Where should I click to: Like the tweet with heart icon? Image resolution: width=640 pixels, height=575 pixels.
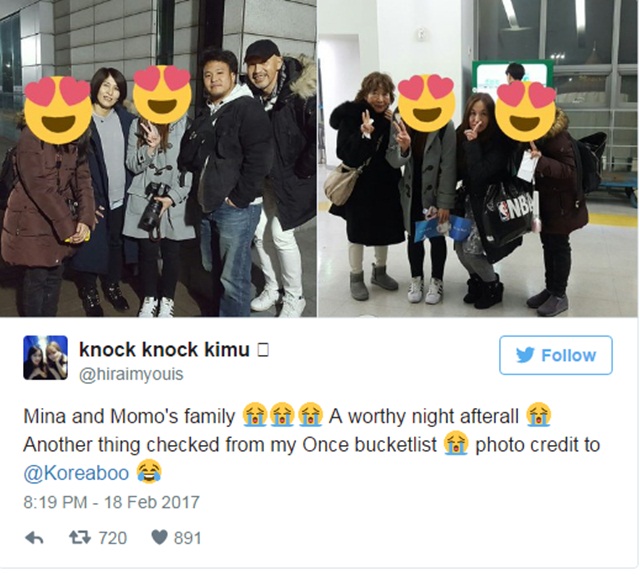pyautogui.click(x=159, y=538)
